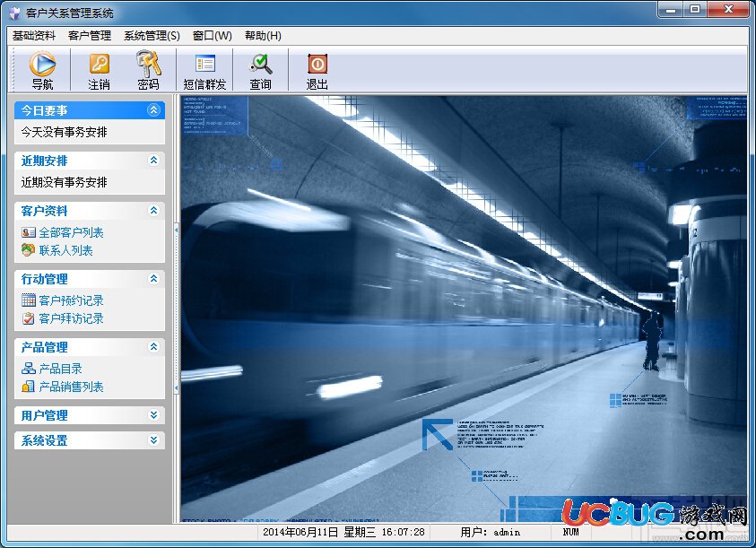Viewport: 756px width, 548px height.
Task: Click the 今天没有事务安排 message
Action: 65,132
